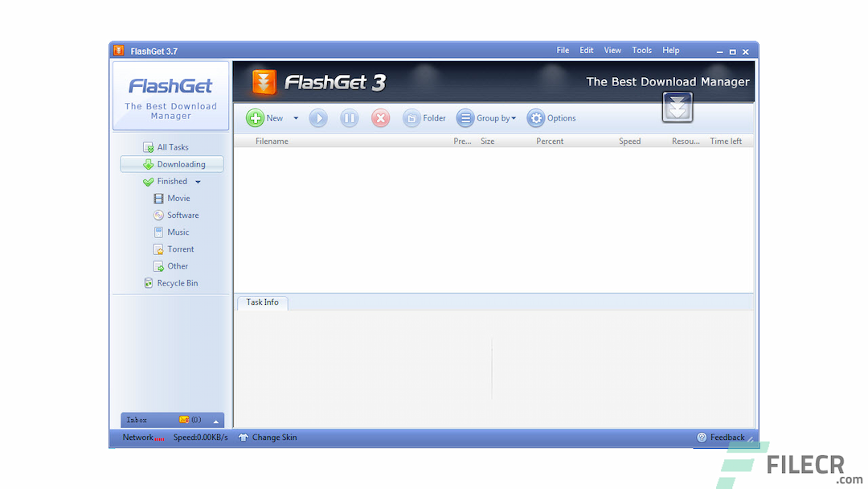Screen dimensions: 868x489
Task: Open the Recycle Bin in FlashGet
Action: (x=148, y=282)
